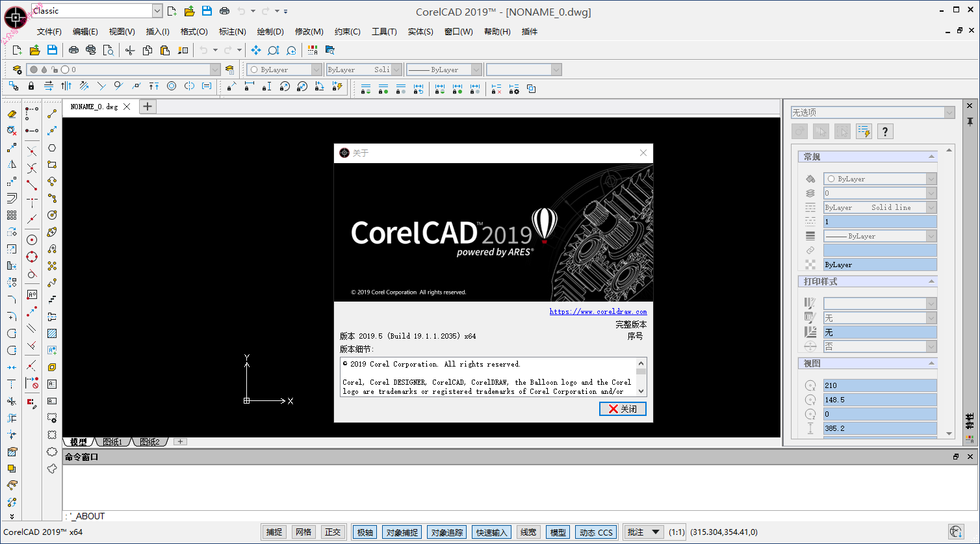
Task: Click the Print preview magnifier icon
Action: (109, 50)
